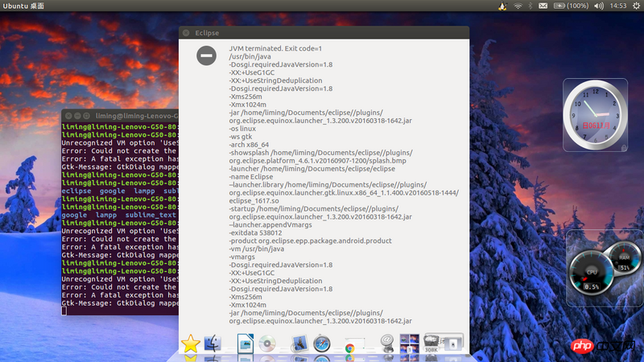
Task: Open the battery indicator showing 100%
Action: pyautogui.click(x=571, y=6)
